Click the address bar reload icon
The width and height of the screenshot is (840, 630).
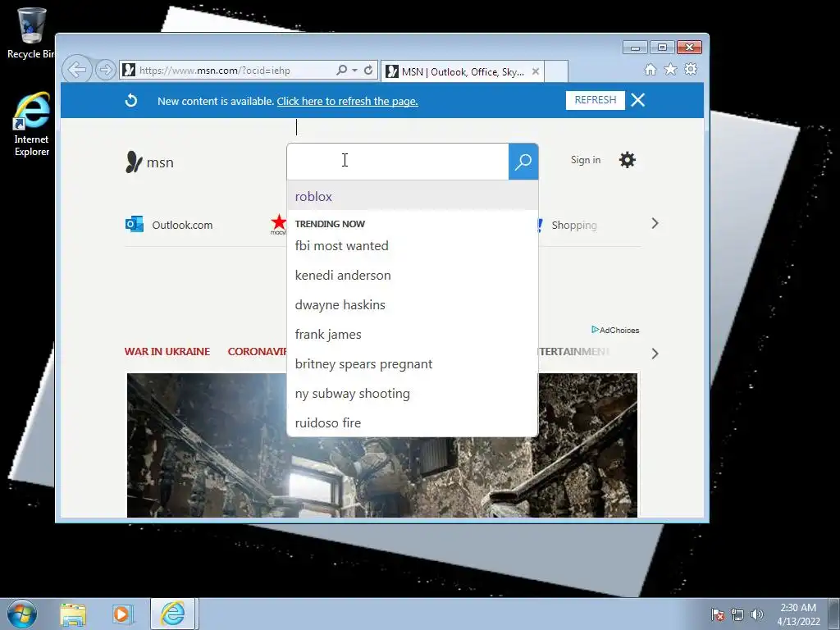coord(368,71)
